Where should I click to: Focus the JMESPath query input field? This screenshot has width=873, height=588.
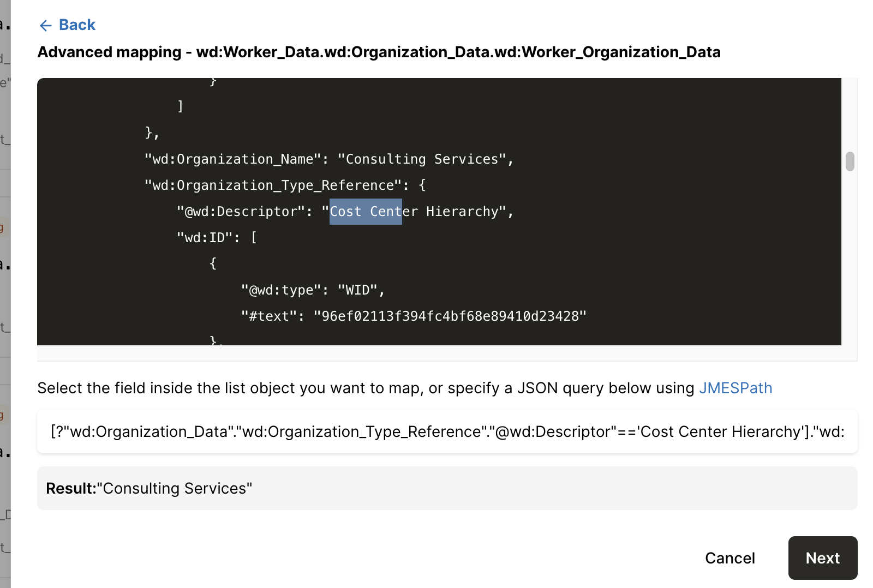(447, 431)
